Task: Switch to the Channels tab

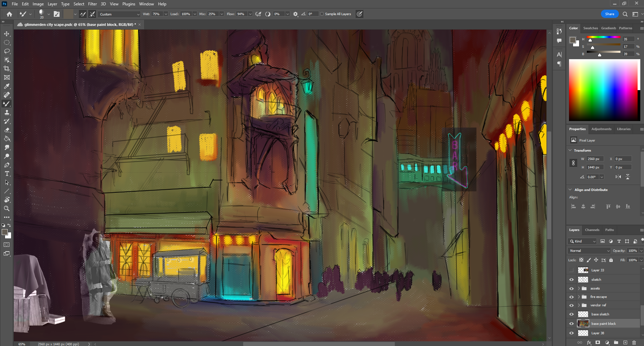Action: (592, 230)
